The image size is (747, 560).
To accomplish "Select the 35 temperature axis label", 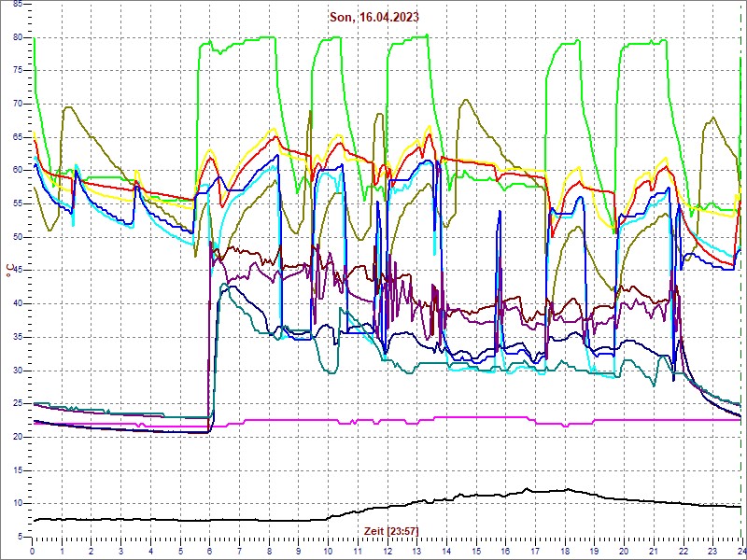I will [x=18, y=337].
